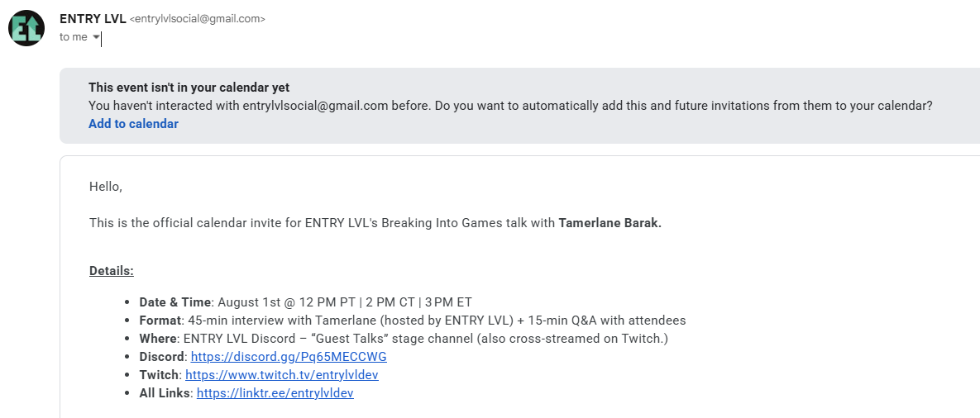The image size is (980, 418).
Task: Click the "to me" recipient text
Action: pyautogui.click(x=74, y=37)
